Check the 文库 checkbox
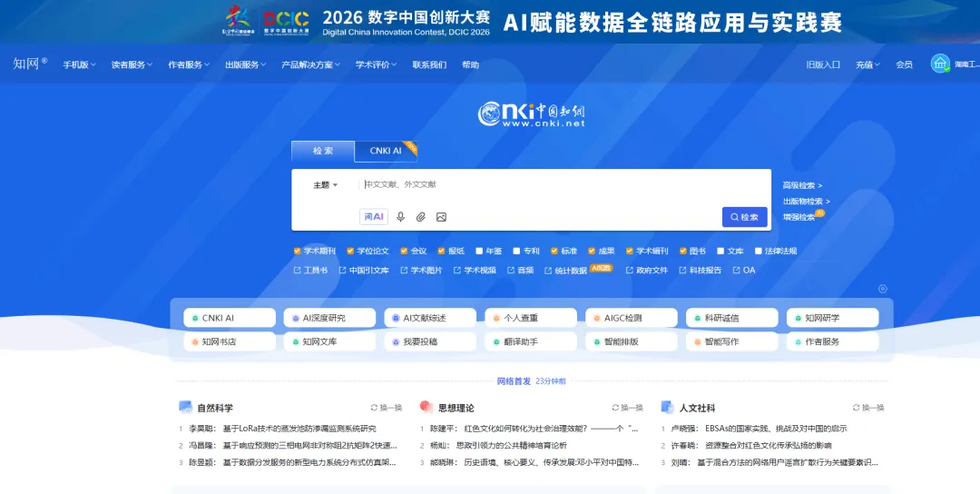 pos(720,251)
